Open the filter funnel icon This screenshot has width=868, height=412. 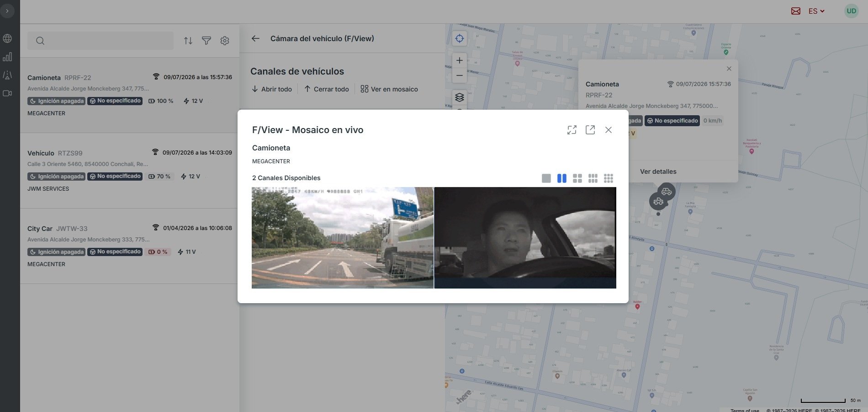(x=206, y=41)
